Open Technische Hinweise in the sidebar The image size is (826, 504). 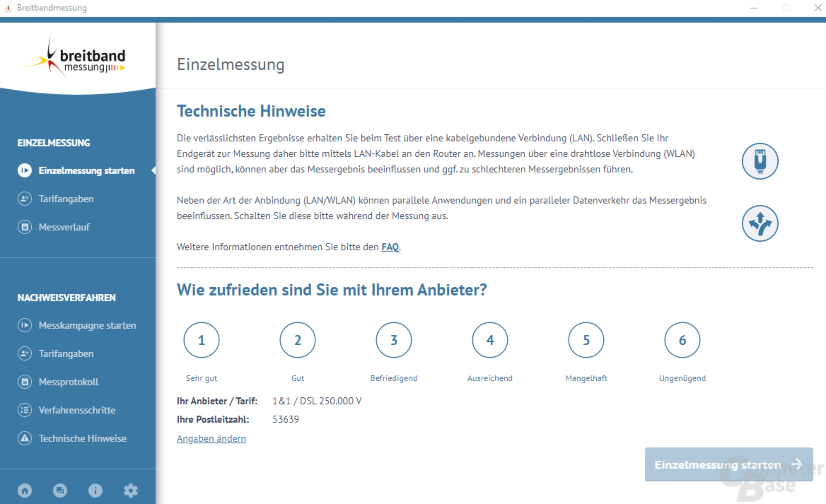coord(82,438)
